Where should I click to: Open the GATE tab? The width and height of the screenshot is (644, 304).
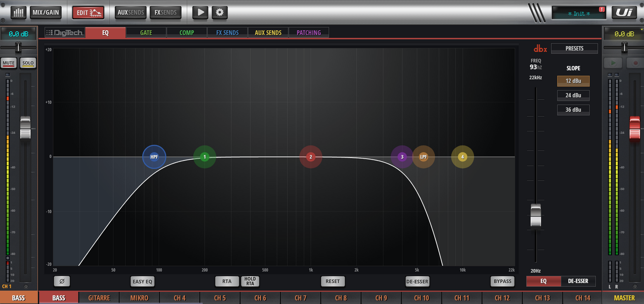pyautogui.click(x=146, y=33)
